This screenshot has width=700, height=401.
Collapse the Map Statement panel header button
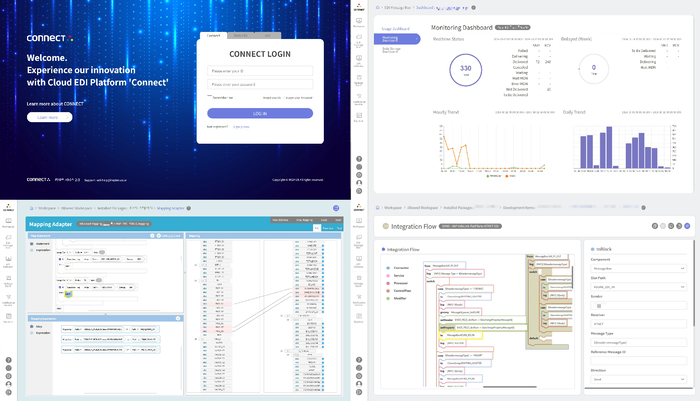[x=152, y=236]
